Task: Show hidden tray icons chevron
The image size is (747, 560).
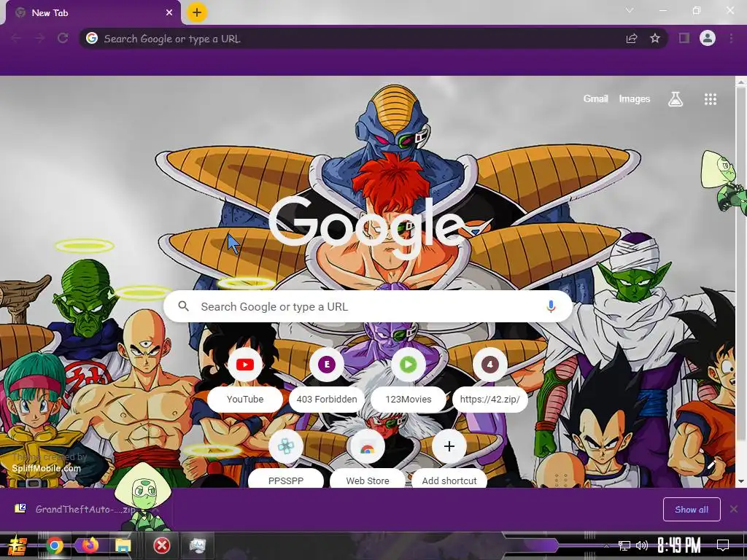Action: click(606, 545)
